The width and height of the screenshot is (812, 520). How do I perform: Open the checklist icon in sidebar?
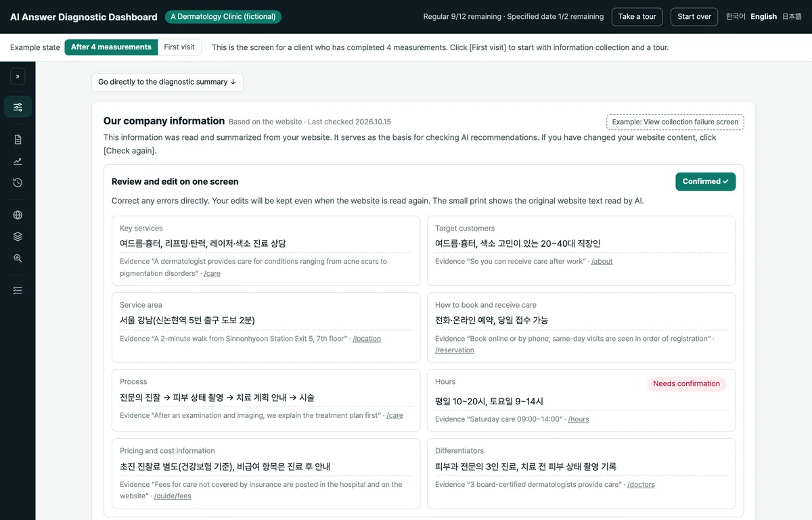(x=18, y=290)
